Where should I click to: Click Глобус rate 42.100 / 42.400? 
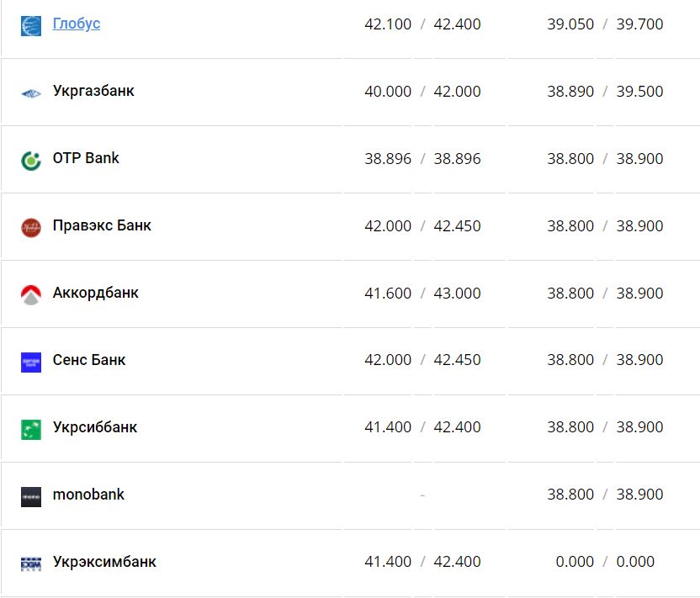(x=422, y=24)
